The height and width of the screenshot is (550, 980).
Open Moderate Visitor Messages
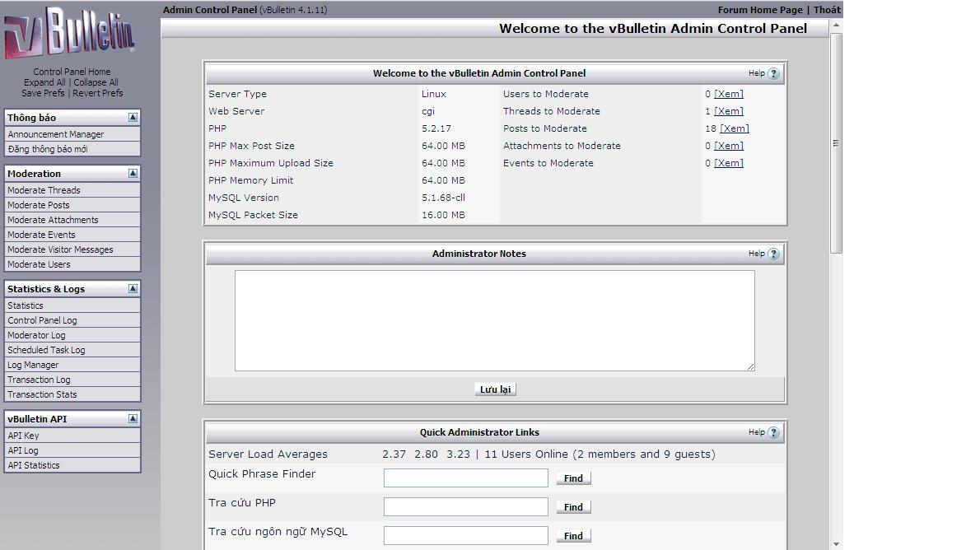(x=72, y=249)
